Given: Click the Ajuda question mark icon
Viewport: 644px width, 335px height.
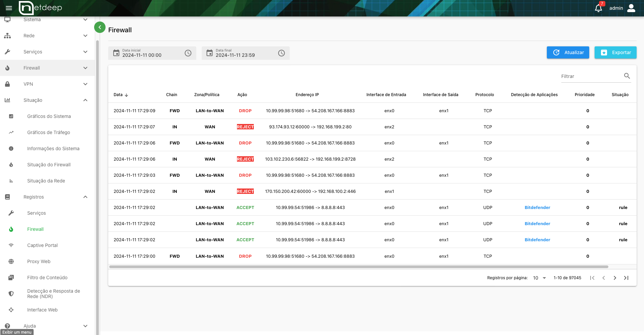Looking at the screenshot, I should pyautogui.click(x=7, y=326).
